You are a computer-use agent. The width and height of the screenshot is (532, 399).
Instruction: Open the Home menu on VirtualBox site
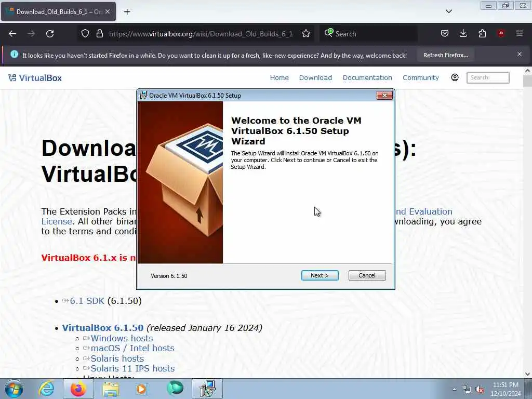click(279, 78)
